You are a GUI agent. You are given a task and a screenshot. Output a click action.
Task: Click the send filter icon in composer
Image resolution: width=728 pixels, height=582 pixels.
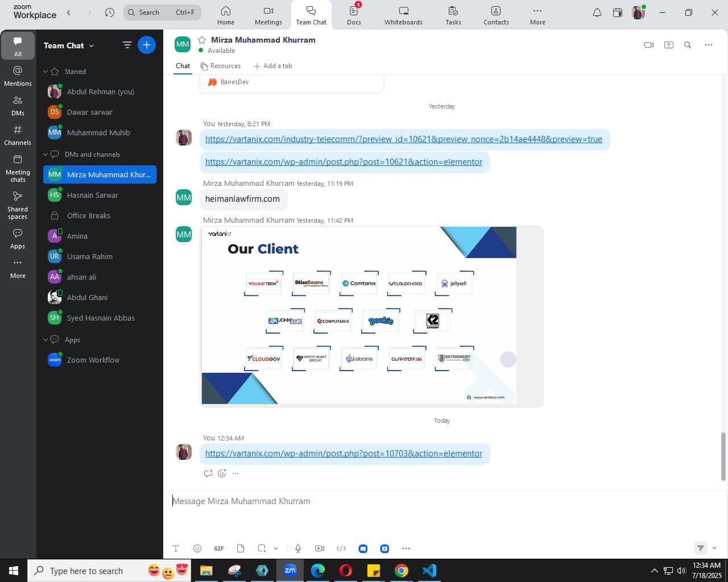coord(701,548)
